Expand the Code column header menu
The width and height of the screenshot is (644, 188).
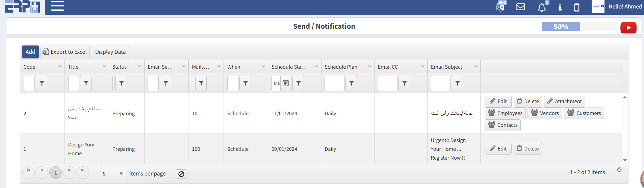[60, 67]
